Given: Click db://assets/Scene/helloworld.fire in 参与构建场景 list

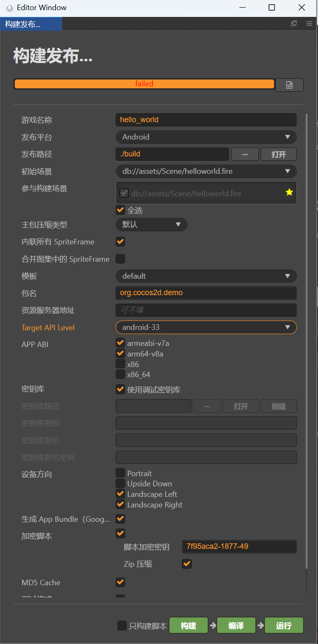Looking at the screenshot, I should [186, 193].
